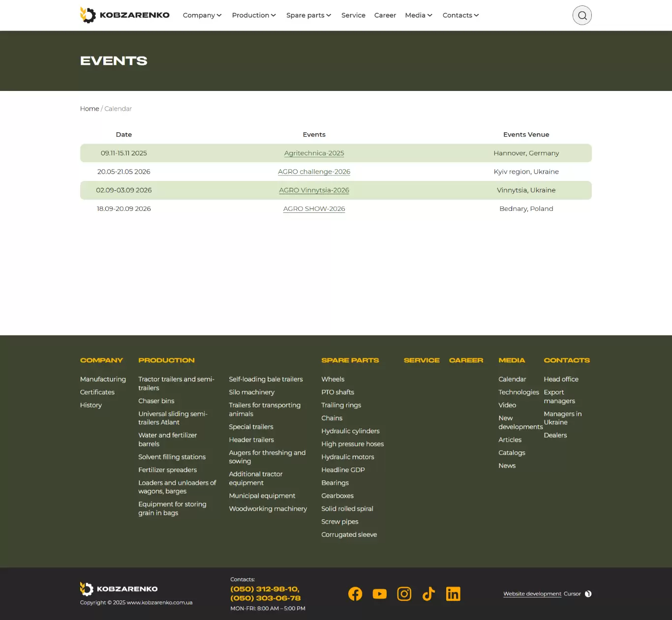Open Chaser bins in footer

[156, 401]
